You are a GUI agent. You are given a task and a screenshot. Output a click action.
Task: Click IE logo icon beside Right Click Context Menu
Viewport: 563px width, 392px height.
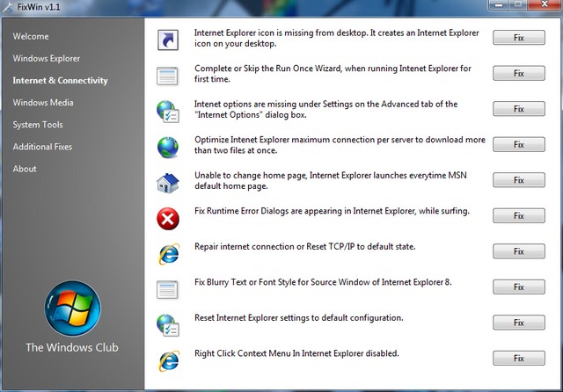168,360
